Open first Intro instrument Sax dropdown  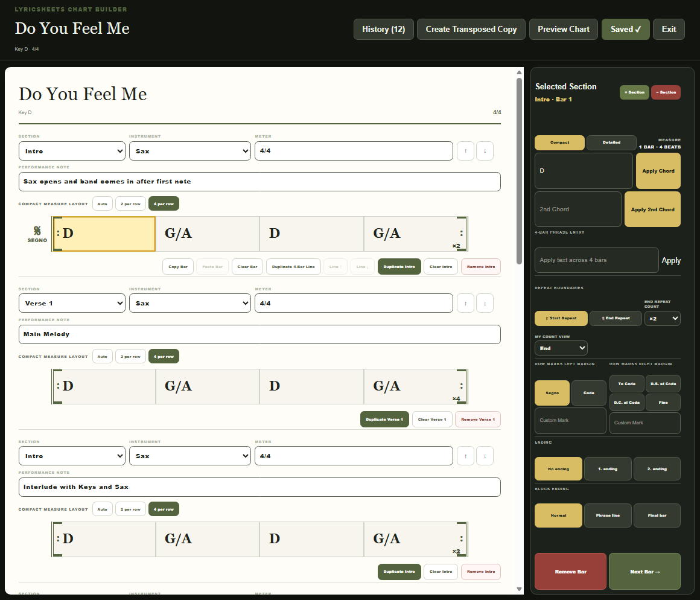pos(189,151)
